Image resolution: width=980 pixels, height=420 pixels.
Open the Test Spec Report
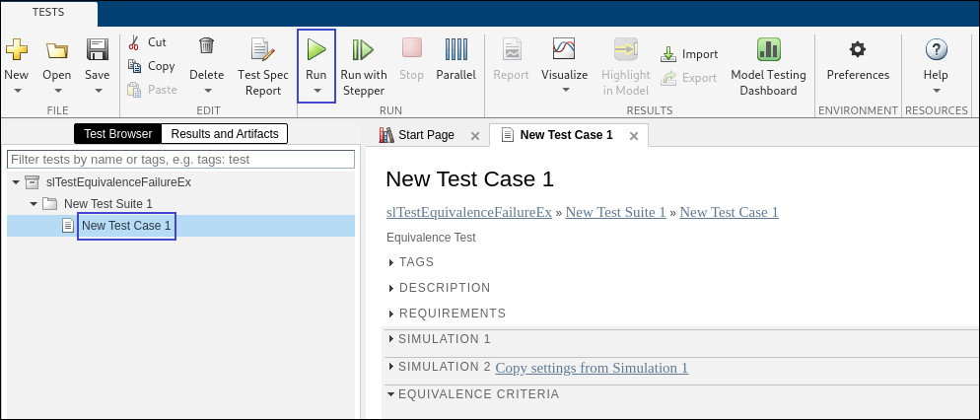point(262,49)
